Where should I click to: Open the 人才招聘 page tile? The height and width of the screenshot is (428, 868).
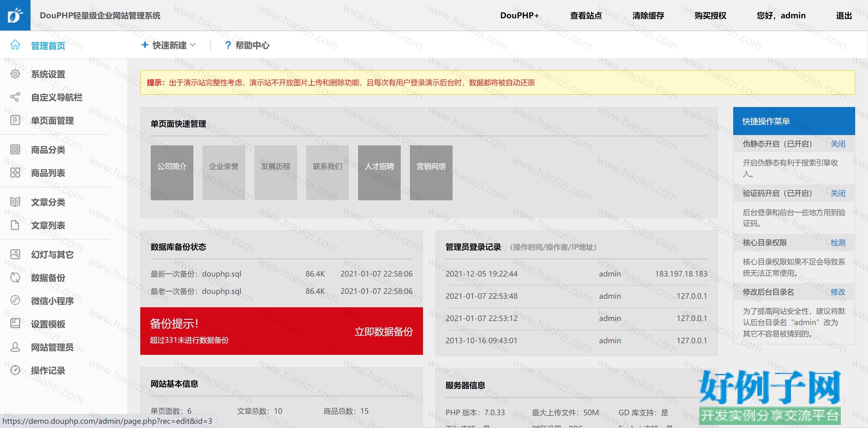tap(379, 173)
